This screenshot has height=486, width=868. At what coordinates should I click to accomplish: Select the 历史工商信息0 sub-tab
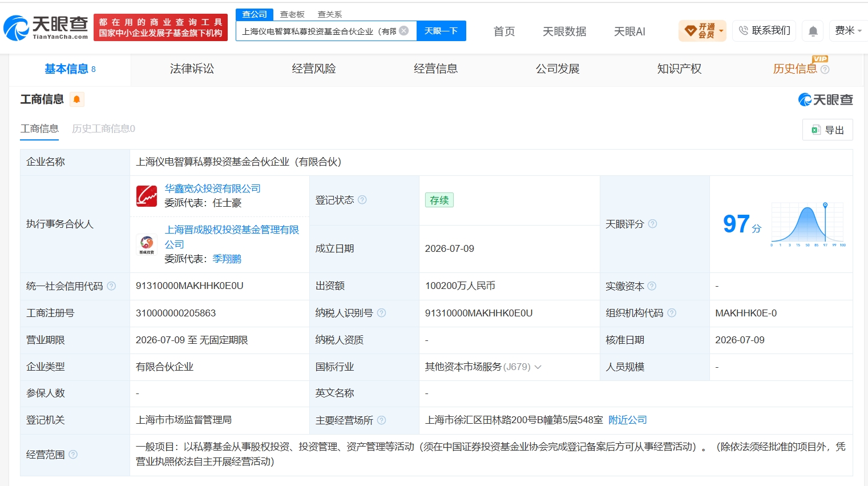(103, 129)
